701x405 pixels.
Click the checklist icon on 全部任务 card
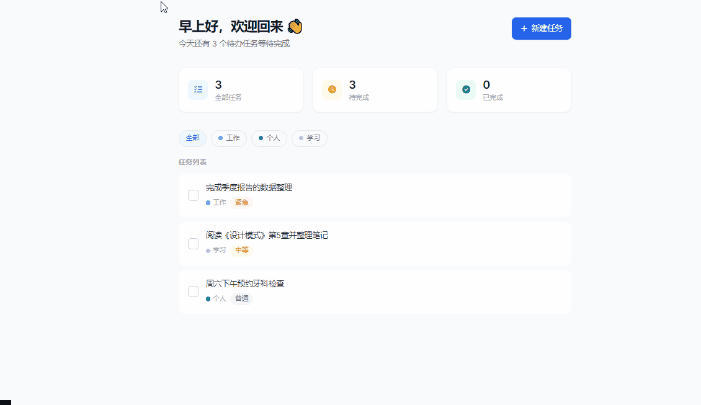(x=198, y=89)
